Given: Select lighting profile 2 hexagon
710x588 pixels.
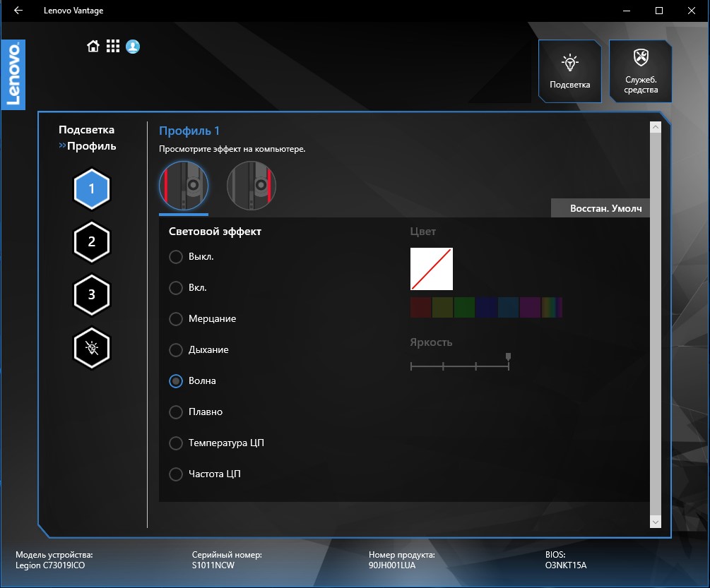Looking at the screenshot, I should coord(91,242).
